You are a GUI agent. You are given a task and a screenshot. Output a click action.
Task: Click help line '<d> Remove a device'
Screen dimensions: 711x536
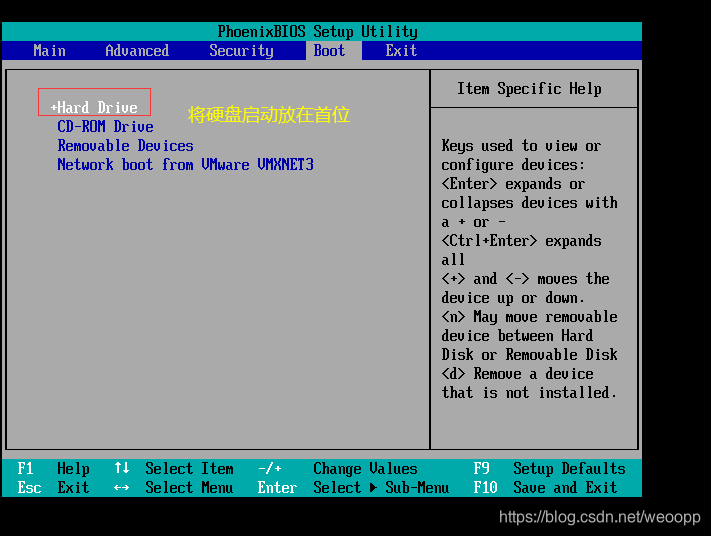coord(517,374)
